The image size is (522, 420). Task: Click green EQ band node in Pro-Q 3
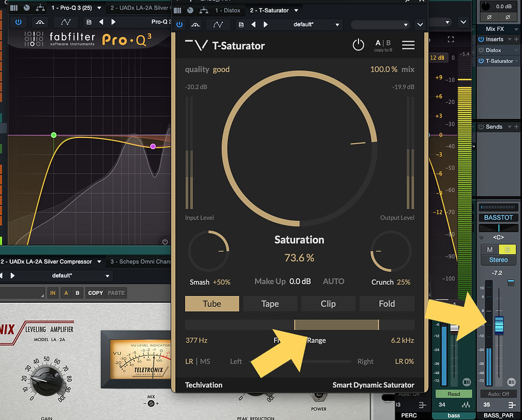(54, 135)
